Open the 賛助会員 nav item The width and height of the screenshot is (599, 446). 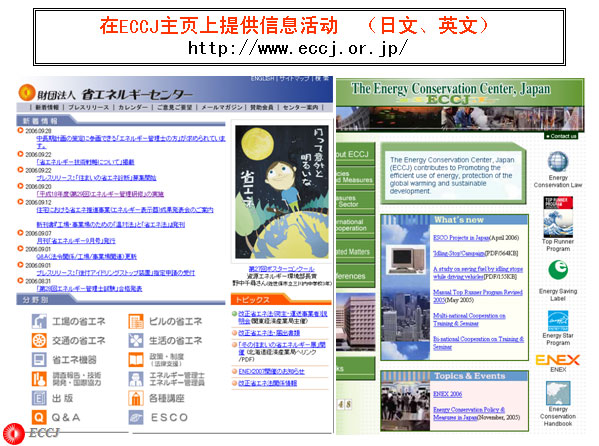tap(262, 107)
